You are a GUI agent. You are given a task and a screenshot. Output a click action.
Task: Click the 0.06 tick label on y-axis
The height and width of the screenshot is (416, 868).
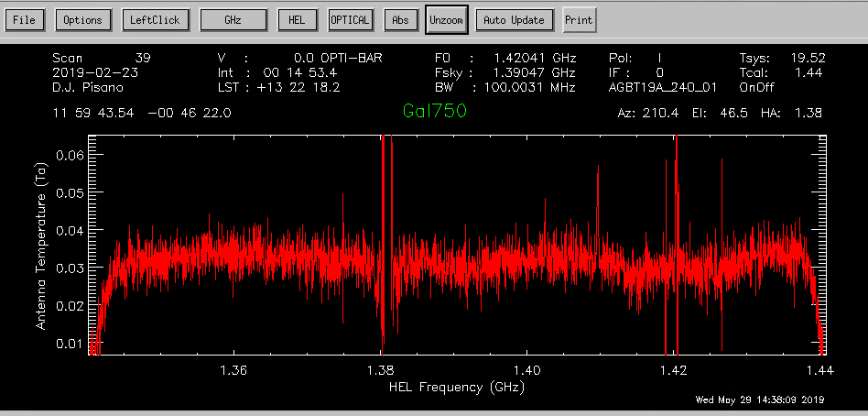tap(69, 155)
